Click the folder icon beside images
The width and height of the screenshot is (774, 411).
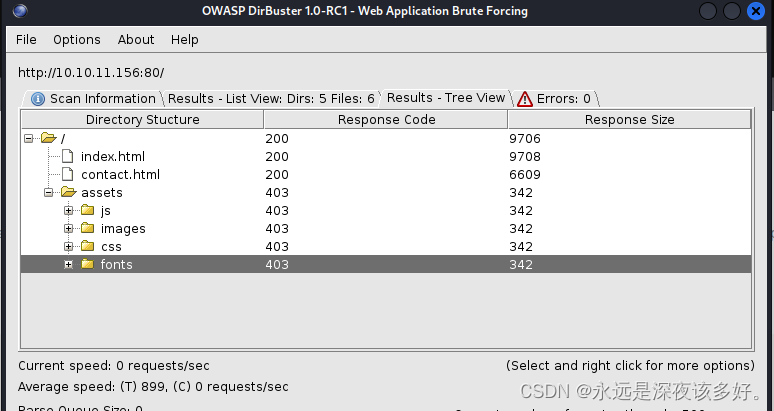pos(88,228)
